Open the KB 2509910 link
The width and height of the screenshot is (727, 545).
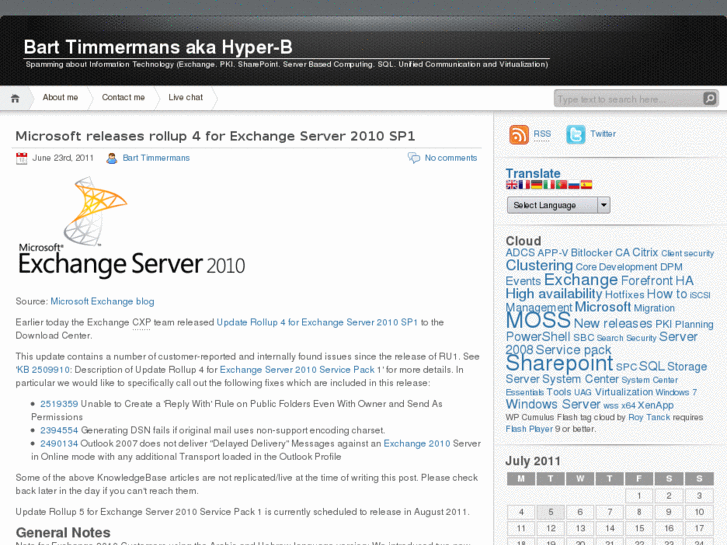[x=43, y=370]
